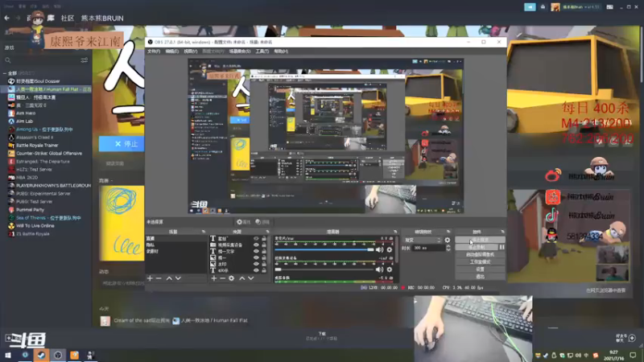Viewport: 644px width, 362px height.
Task: Adjust the 麦克风/Aux volume slider
Action: [x=324, y=249]
